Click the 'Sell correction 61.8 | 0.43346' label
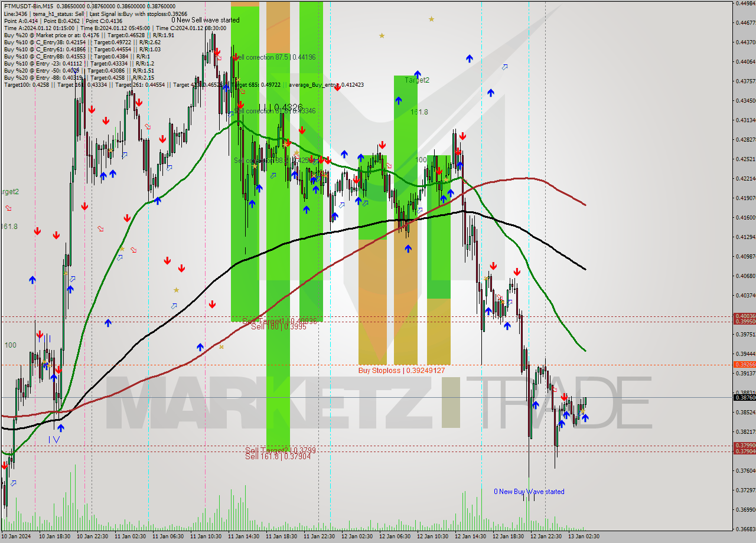756x543 pixels. click(x=275, y=111)
